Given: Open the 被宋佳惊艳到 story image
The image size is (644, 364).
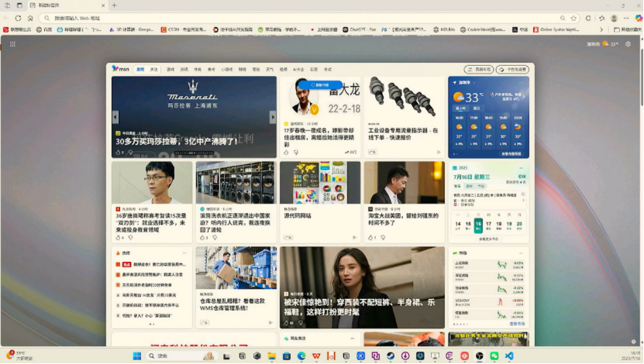Looking at the screenshot, I should (x=362, y=287).
